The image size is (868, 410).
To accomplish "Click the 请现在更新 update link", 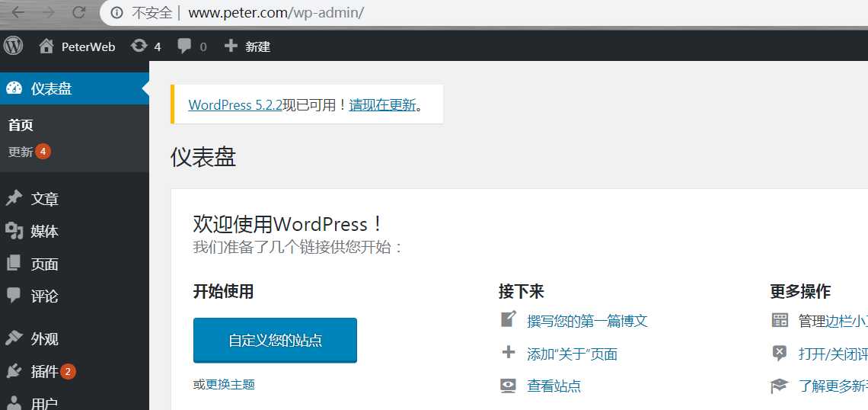I will click(382, 104).
